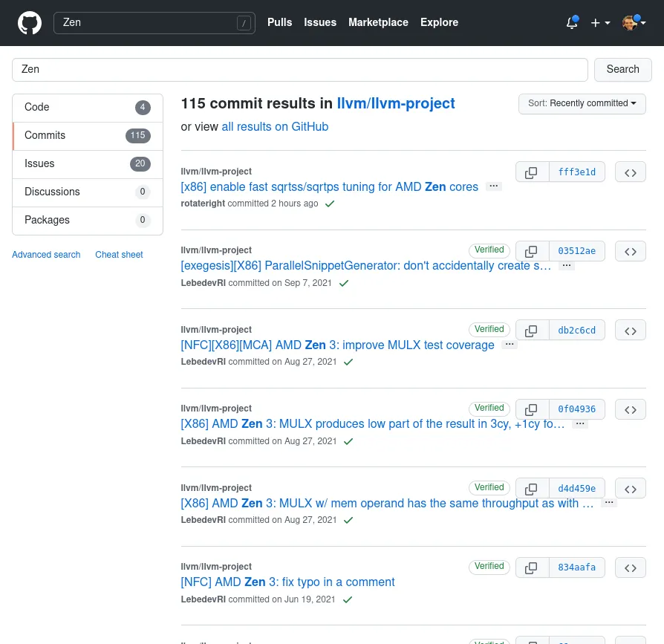Focus the main search query field below the header
Image resolution: width=664 pixels, height=644 pixels.
300,69
